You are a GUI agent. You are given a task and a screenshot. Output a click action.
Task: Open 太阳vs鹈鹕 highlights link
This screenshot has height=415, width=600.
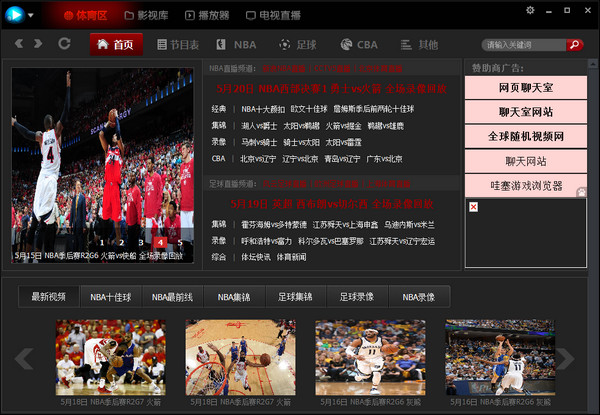click(x=301, y=126)
